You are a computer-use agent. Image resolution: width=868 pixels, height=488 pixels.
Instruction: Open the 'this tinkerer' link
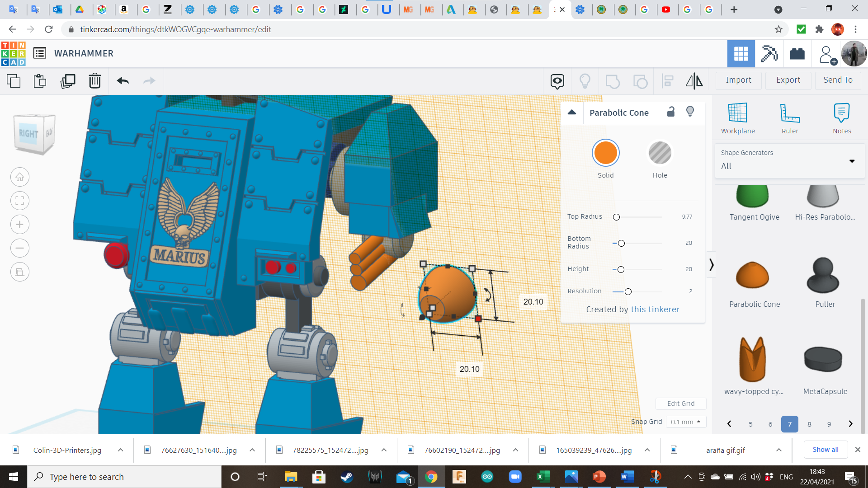pos(655,310)
